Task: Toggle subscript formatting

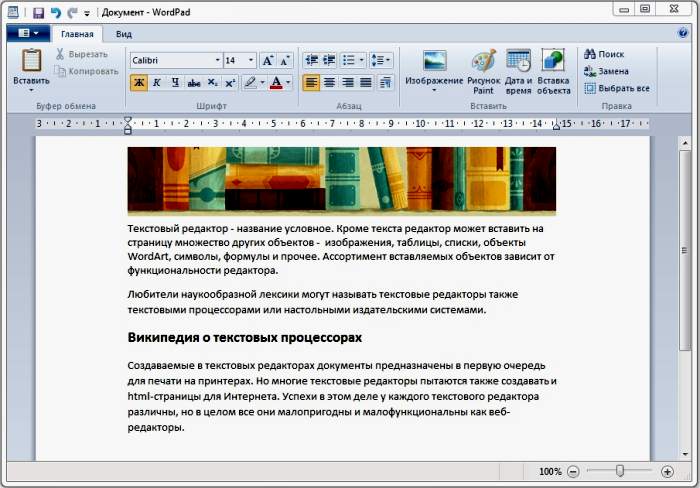Action: pyautogui.click(x=212, y=83)
